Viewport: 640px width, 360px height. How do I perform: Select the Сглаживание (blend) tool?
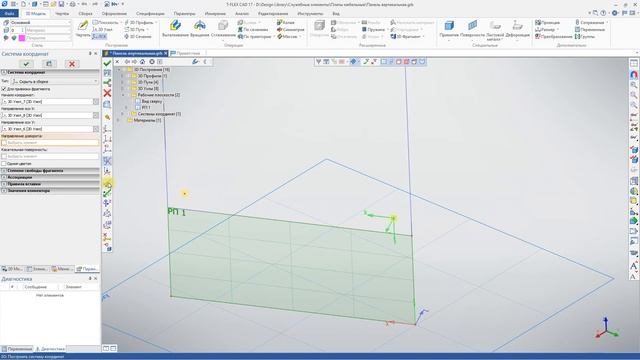pyautogui.click(x=223, y=29)
